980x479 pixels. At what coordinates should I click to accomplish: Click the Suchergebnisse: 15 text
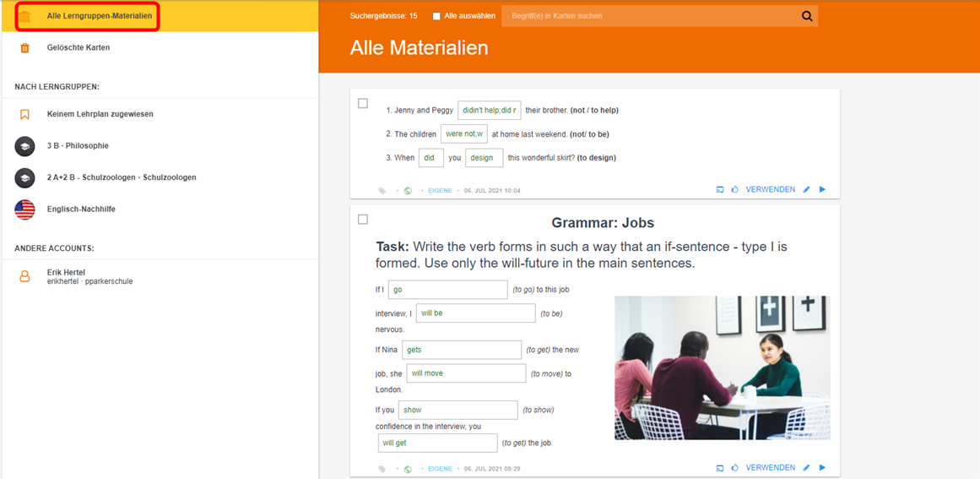point(384,16)
